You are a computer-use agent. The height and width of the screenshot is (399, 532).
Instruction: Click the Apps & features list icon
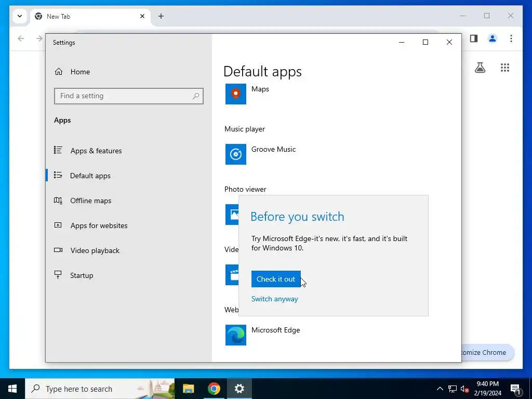point(58,150)
